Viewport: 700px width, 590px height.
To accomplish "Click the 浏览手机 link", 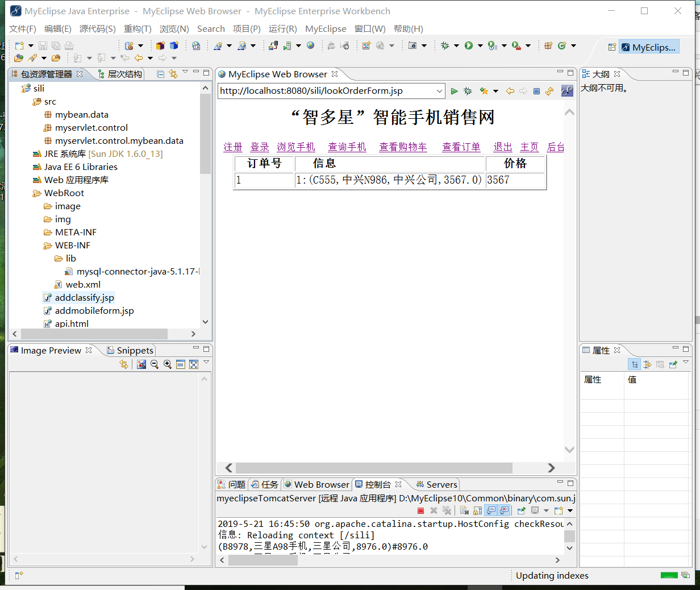I will click(296, 147).
